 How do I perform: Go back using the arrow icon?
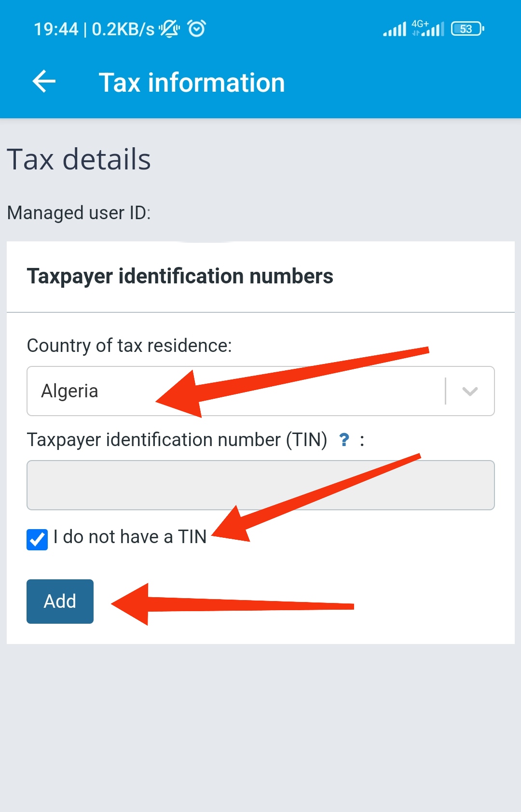[x=44, y=81]
